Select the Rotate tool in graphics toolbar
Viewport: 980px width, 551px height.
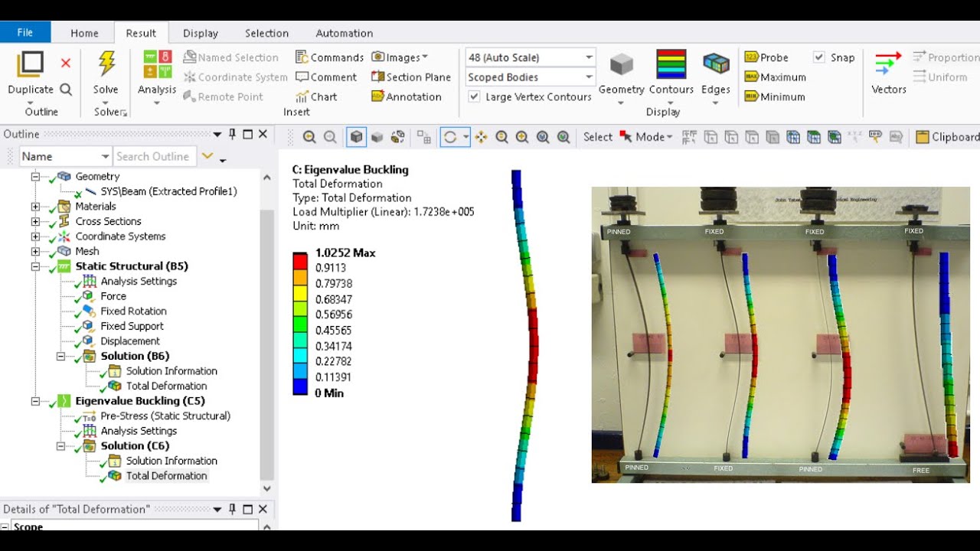click(x=450, y=137)
